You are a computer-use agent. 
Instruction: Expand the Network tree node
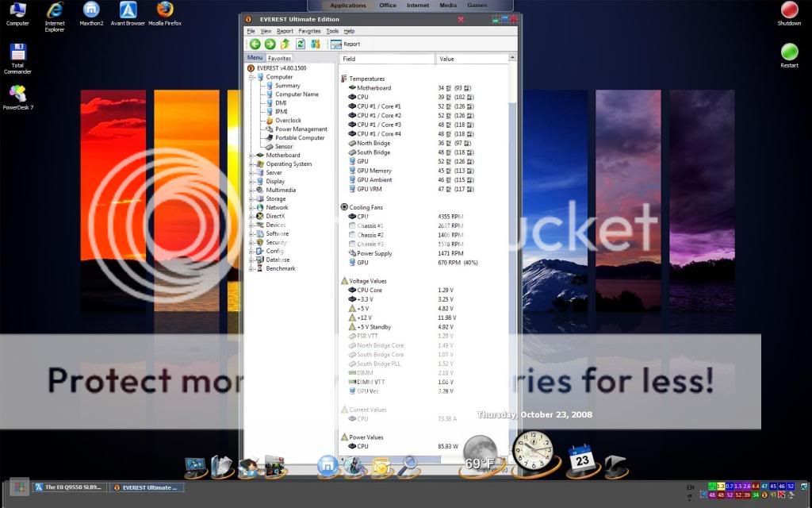click(x=251, y=207)
